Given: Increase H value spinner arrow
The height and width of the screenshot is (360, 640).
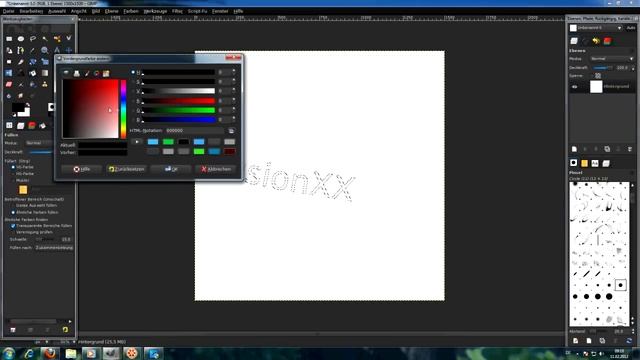Looking at the screenshot, I should (x=234, y=71).
